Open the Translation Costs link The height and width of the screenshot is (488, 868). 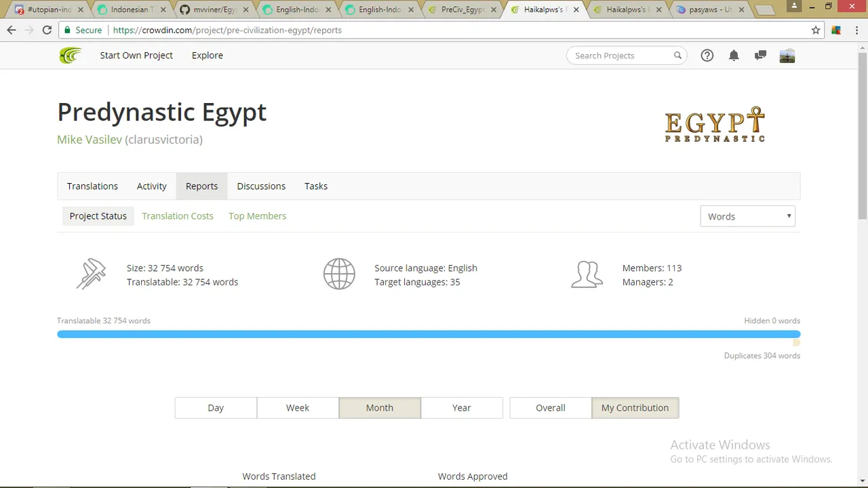[178, 216]
